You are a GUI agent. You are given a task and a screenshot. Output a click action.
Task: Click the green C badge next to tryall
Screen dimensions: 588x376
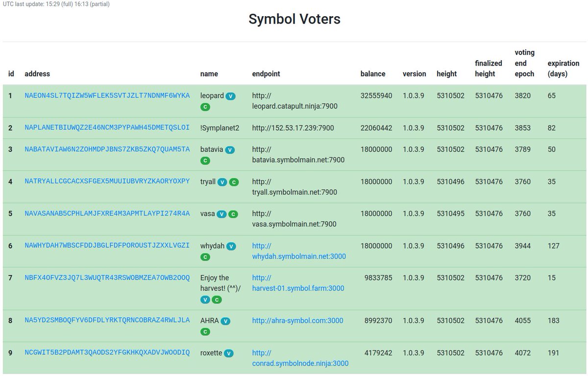[234, 182]
